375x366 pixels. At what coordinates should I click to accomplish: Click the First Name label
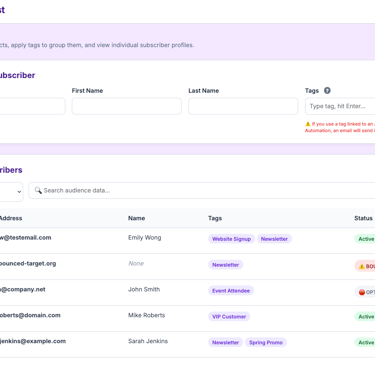tap(87, 90)
